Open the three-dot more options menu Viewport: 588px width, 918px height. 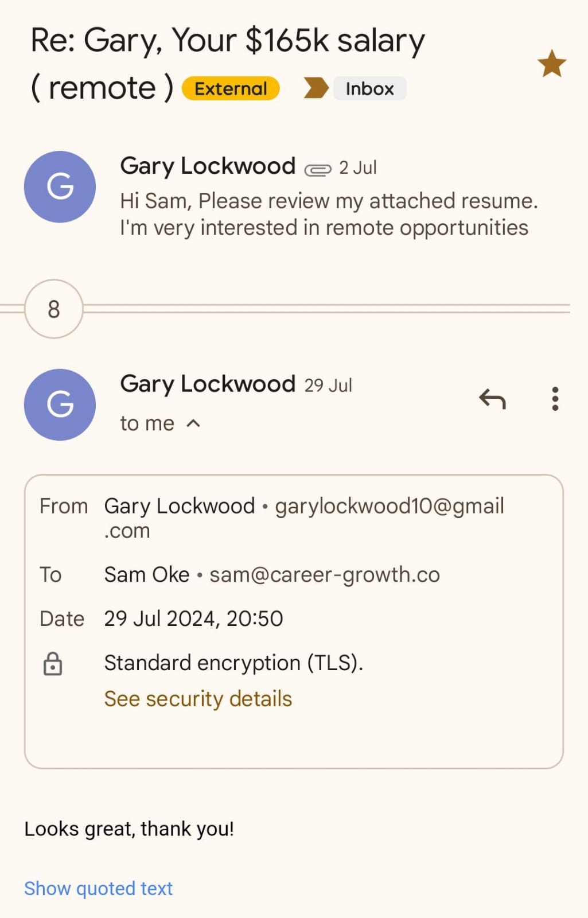pos(555,399)
